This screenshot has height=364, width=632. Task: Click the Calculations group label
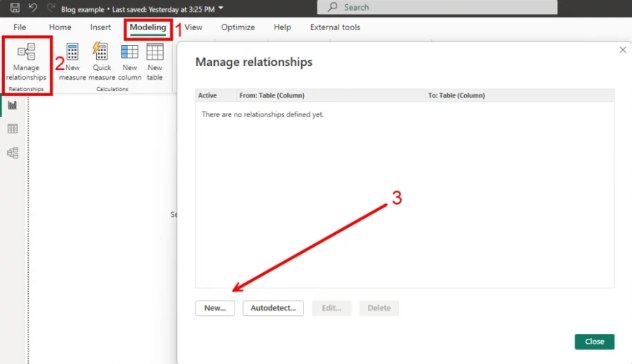112,89
